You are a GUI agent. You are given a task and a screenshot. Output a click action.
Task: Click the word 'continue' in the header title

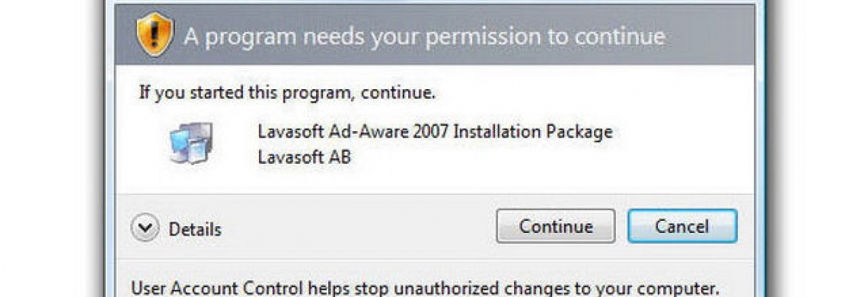620,37
